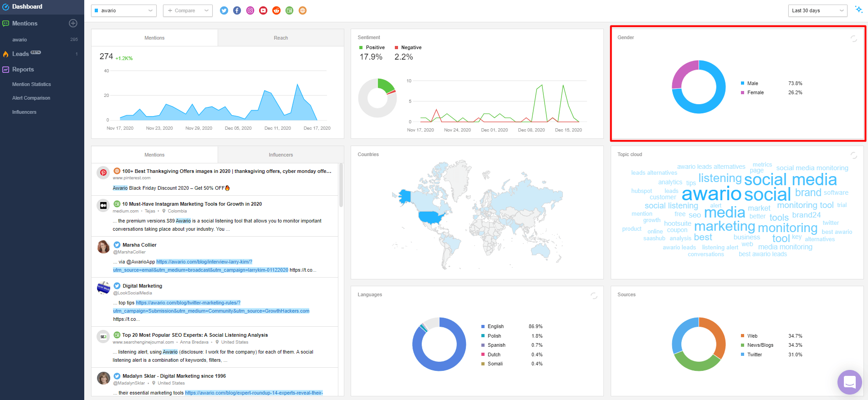Toggle the Facebook source filter icon
Screen dimensions: 868x400
point(237,10)
